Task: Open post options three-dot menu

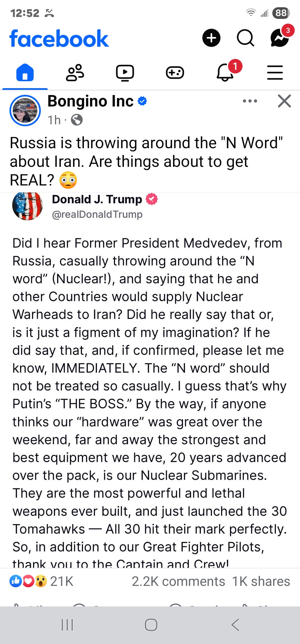Action: point(250,101)
